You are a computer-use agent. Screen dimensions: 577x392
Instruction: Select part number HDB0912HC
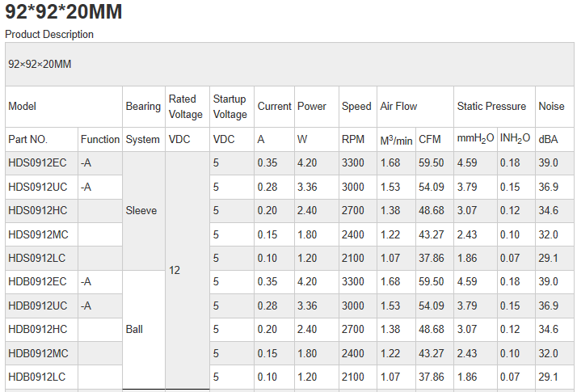[x=37, y=330]
